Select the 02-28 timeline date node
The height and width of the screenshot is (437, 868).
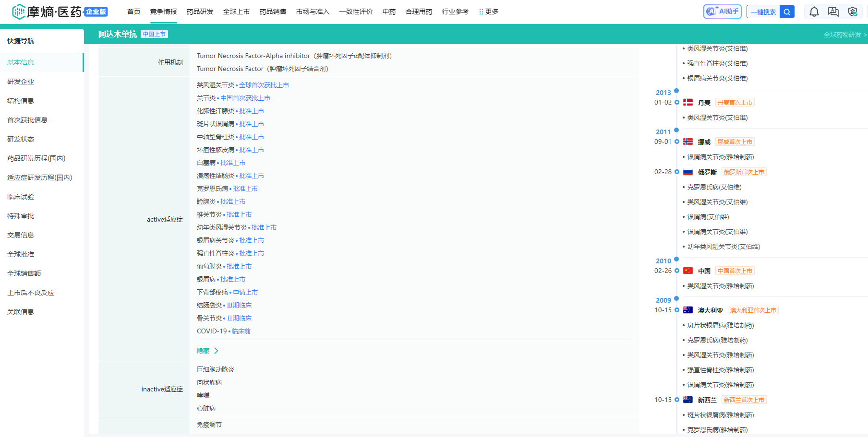pyautogui.click(x=677, y=172)
